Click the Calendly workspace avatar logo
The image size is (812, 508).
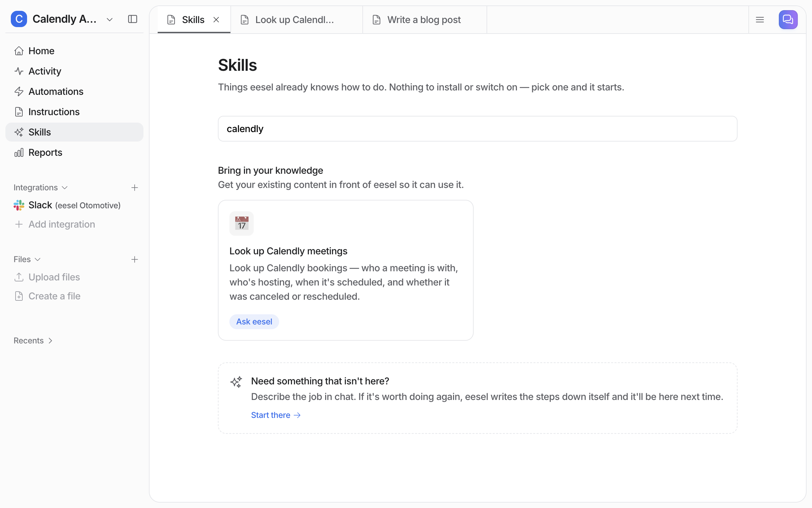19,19
